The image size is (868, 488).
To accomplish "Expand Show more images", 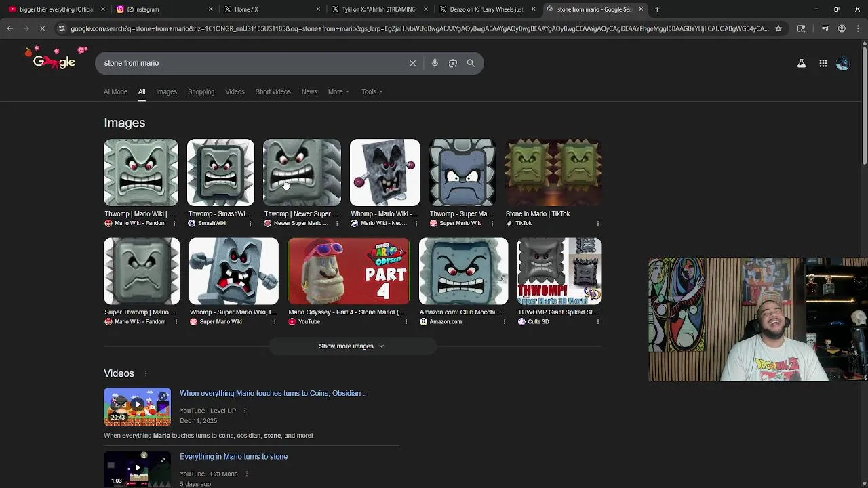I will coord(351,346).
